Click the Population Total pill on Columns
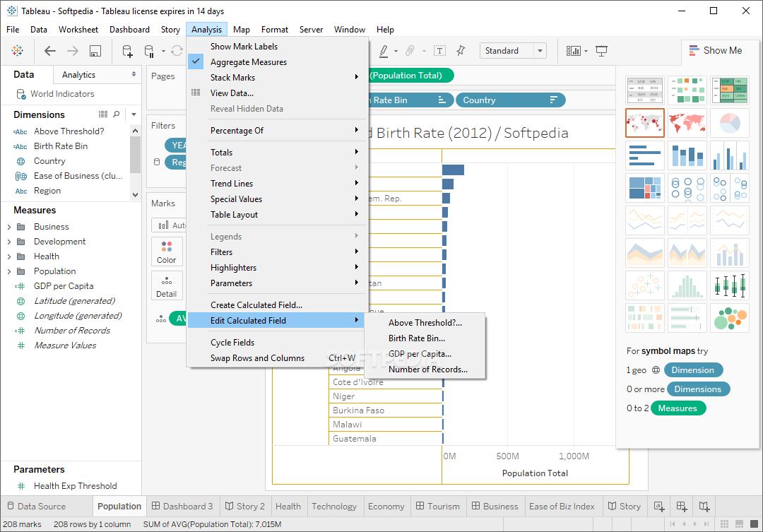The image size is (763, 532). point(410,76)
